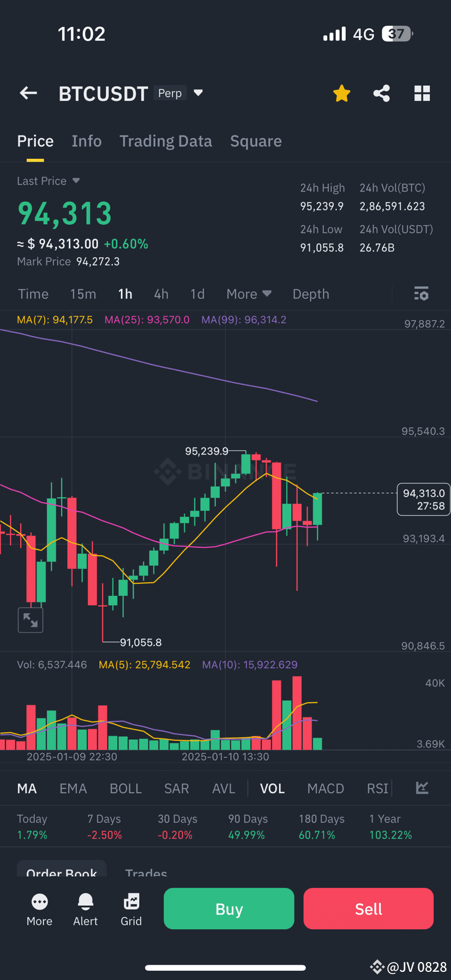Enable the MACD indicator
The width and height of the screenshot is (451, 980).
point(325,788)
